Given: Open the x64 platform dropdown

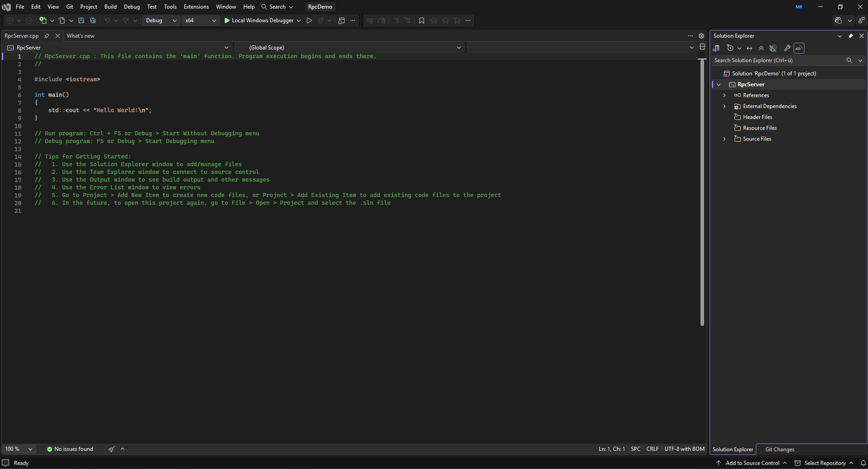Looking at the screenshot, I should (x=201, y=20).
